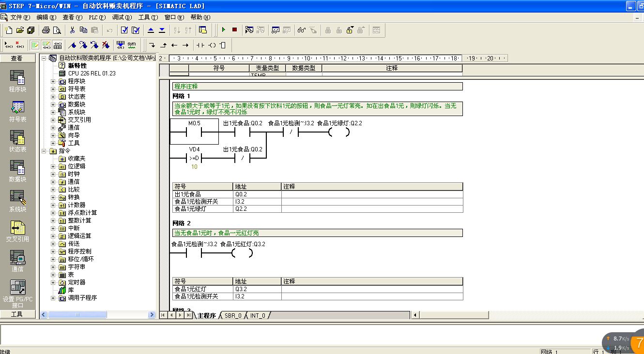Viewport: 644px width, 354px height.
Task: Expand the 比较 instruction folder
Action: 53,190
